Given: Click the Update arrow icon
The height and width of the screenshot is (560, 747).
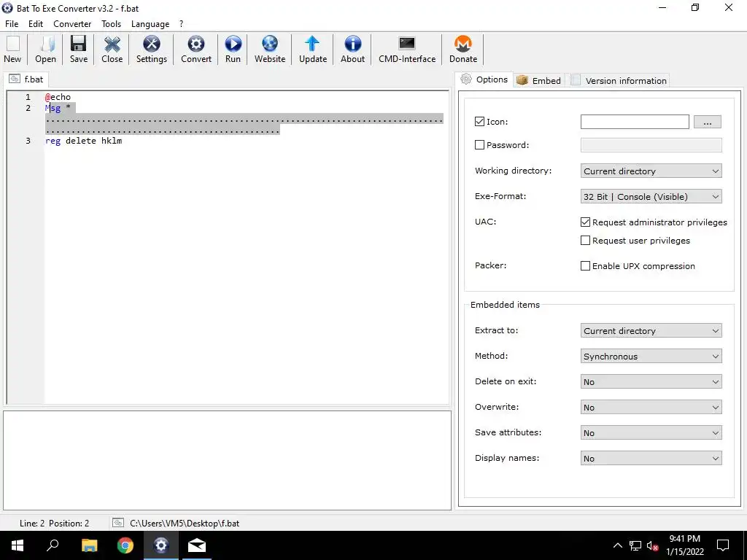Looking at the screenshot, I should pos(312,44).
